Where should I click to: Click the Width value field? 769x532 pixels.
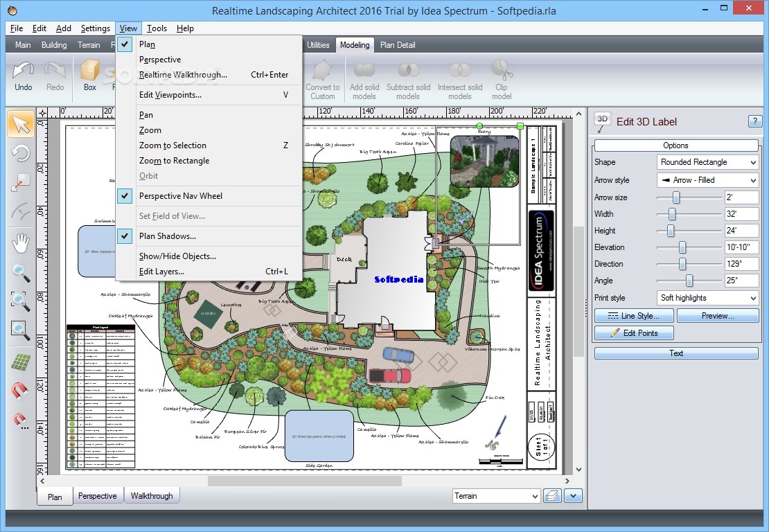pyautogui.click(x=741, y=214)
